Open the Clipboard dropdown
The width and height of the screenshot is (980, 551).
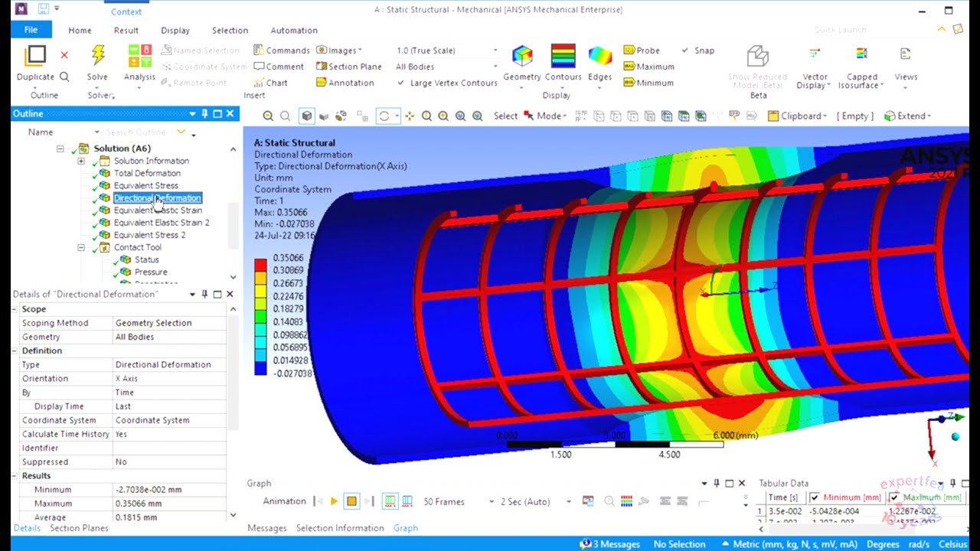tap(798, 116)
